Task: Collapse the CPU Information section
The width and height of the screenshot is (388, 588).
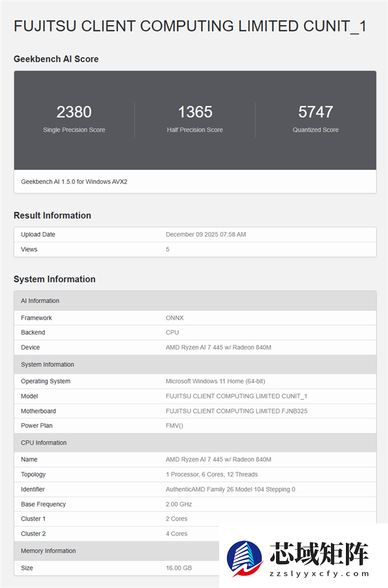Action: tap(45, 443)
